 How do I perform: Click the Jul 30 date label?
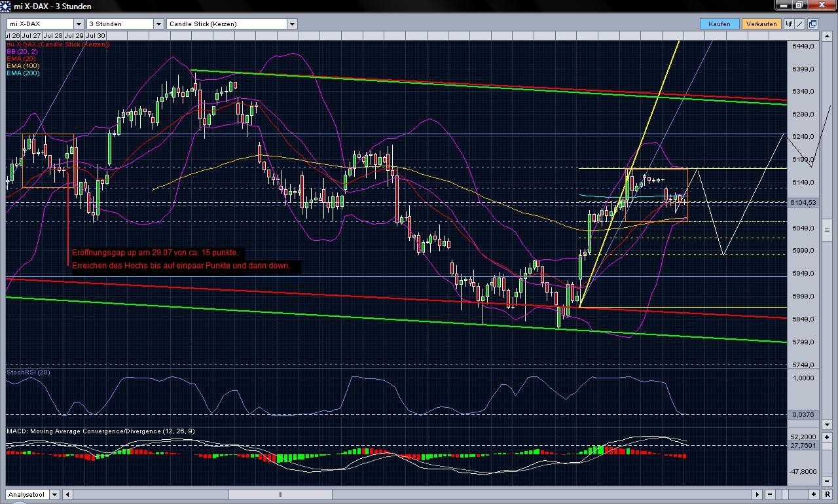point(96,35)
